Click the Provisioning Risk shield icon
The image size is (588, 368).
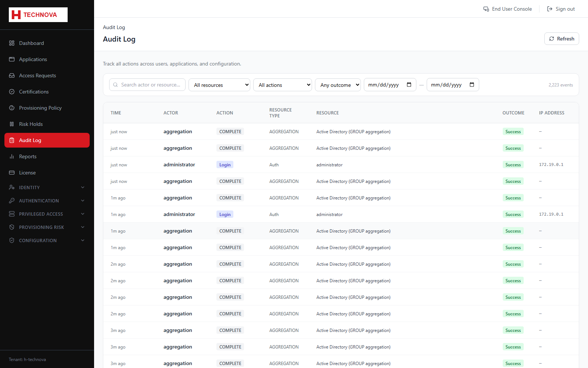tap(12, 227)
